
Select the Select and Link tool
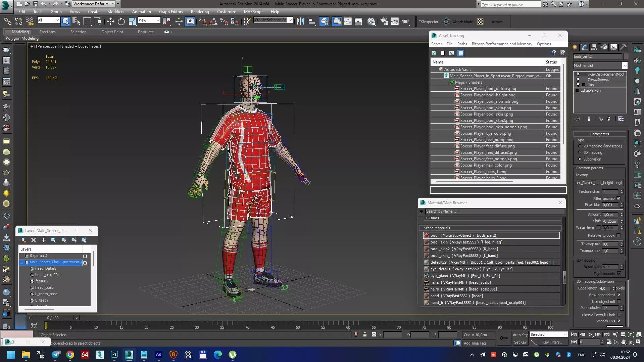click(7, 21)
